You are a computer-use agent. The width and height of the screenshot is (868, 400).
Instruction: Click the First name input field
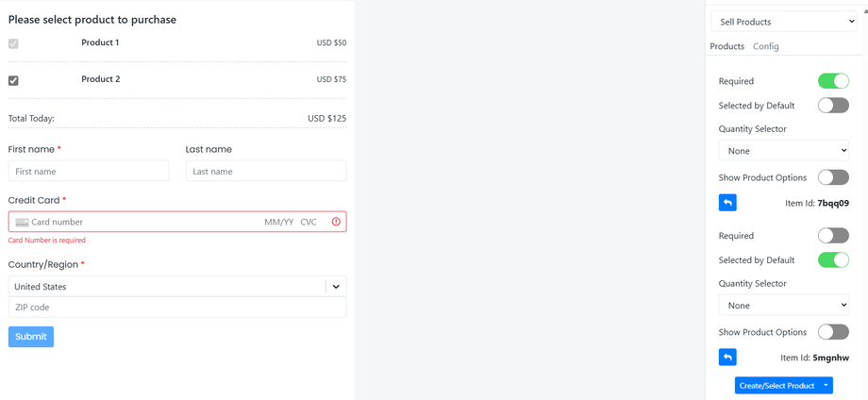coord(89,172)
